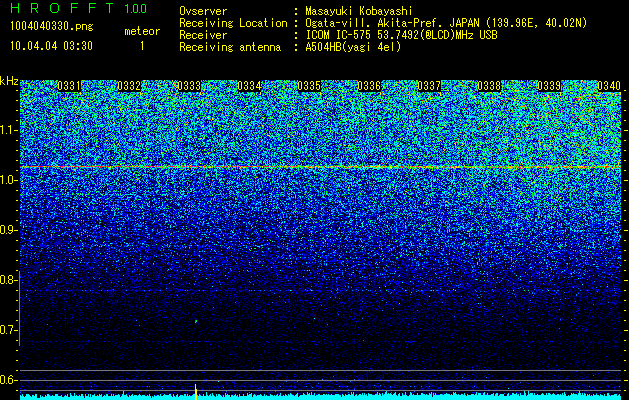Screen dimensions: 629x400
Task: Click the 0.6 frequency axis label
Action: click(x=8, y=380)
